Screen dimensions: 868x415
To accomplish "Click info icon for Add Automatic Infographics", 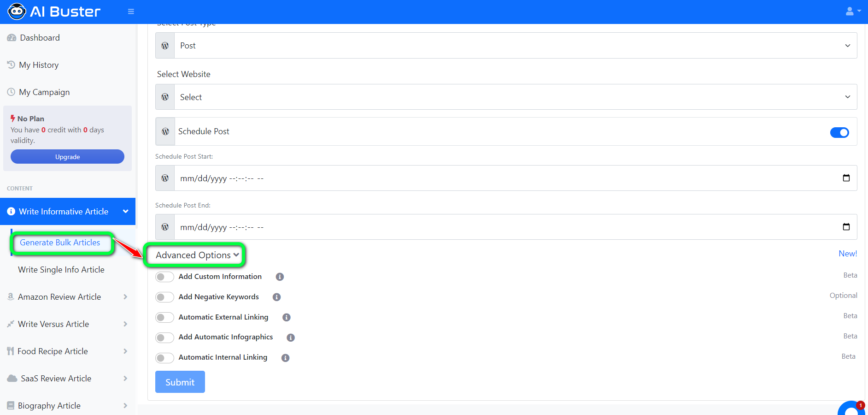I will (291, 338).
